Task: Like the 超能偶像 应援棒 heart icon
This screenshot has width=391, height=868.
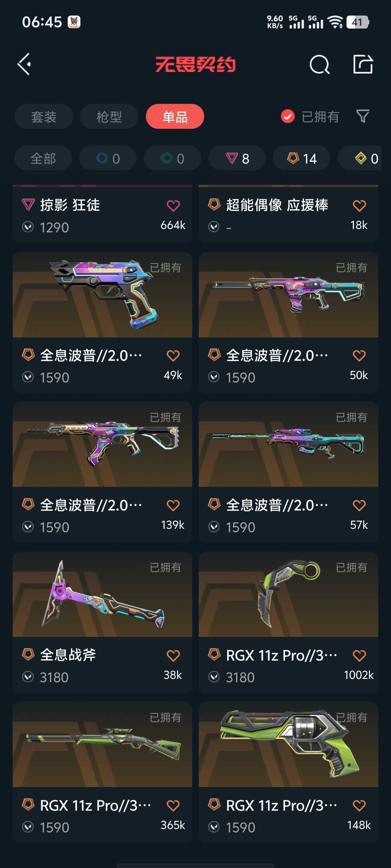Action: click(359, 205)
